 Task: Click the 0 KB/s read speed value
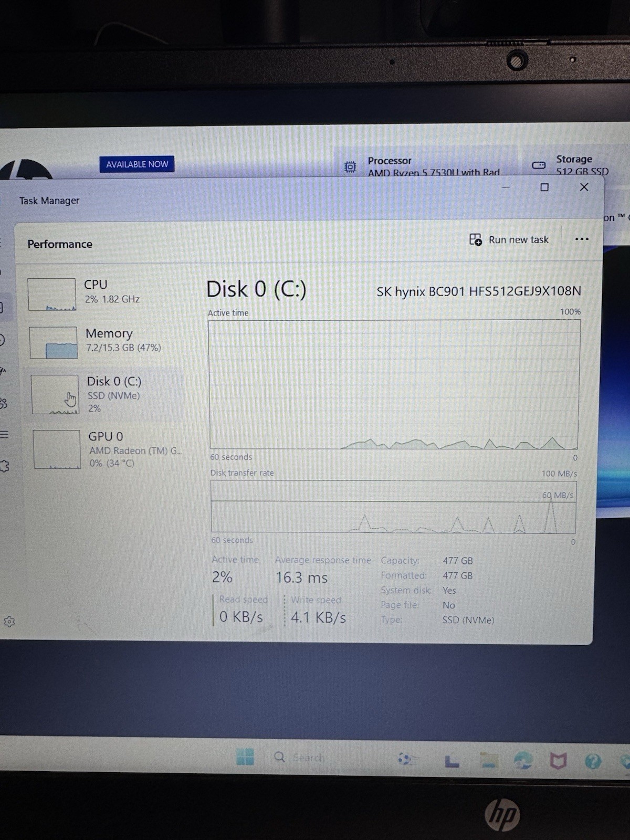[241, 617]
